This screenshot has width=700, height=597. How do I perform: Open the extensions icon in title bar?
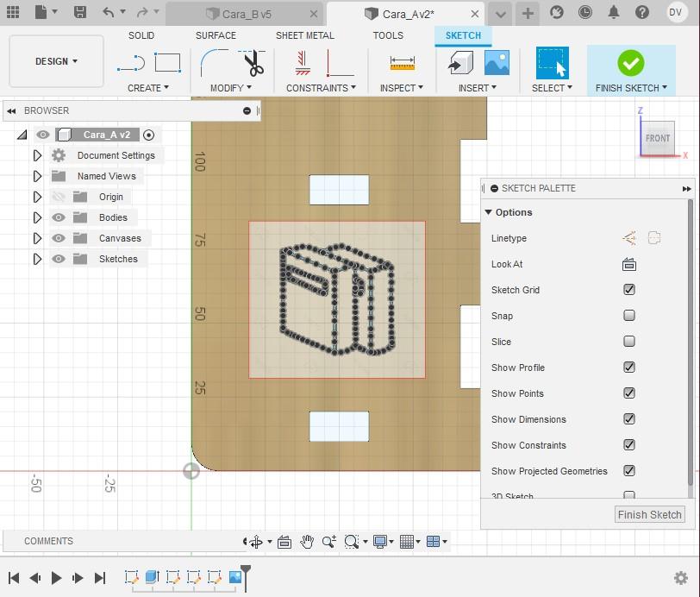tap(557, 13)
